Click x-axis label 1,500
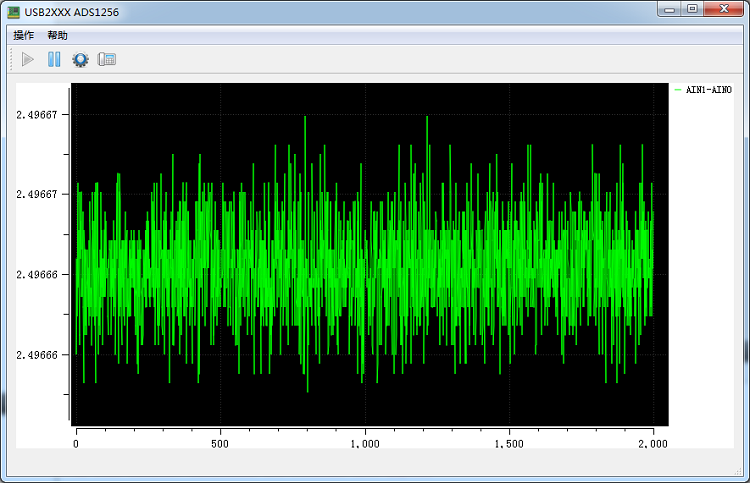 click(509, 444)
